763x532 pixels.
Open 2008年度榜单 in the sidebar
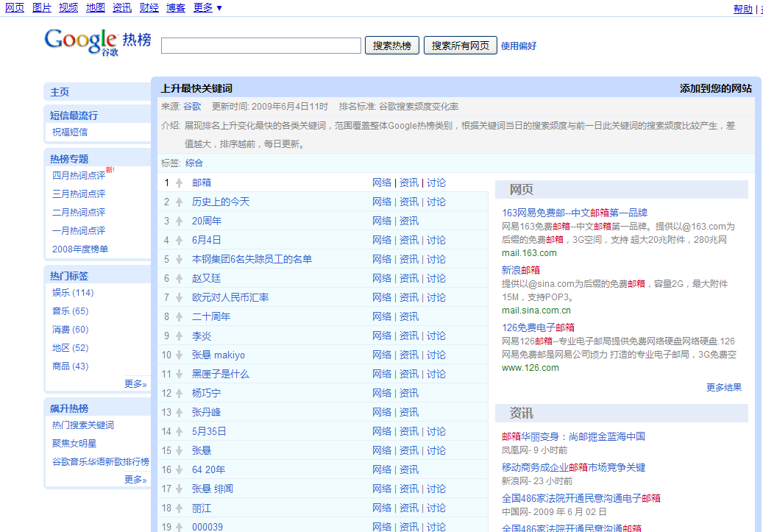pos(80,249)
